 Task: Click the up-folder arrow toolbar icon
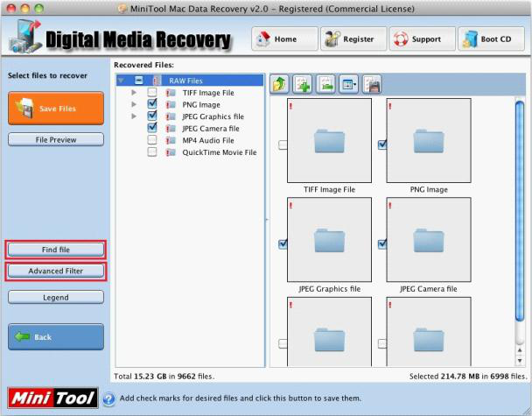tap(279, 84)
